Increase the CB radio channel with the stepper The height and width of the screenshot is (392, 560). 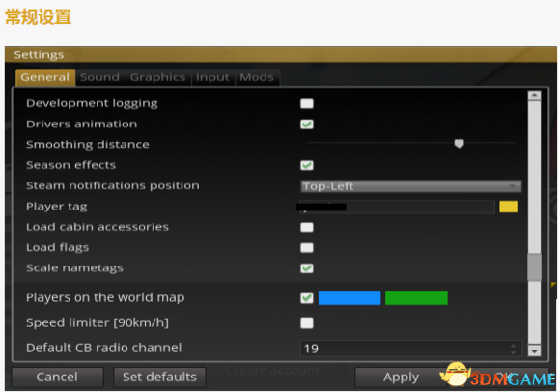pyautogui.click(x=514, y=346)
